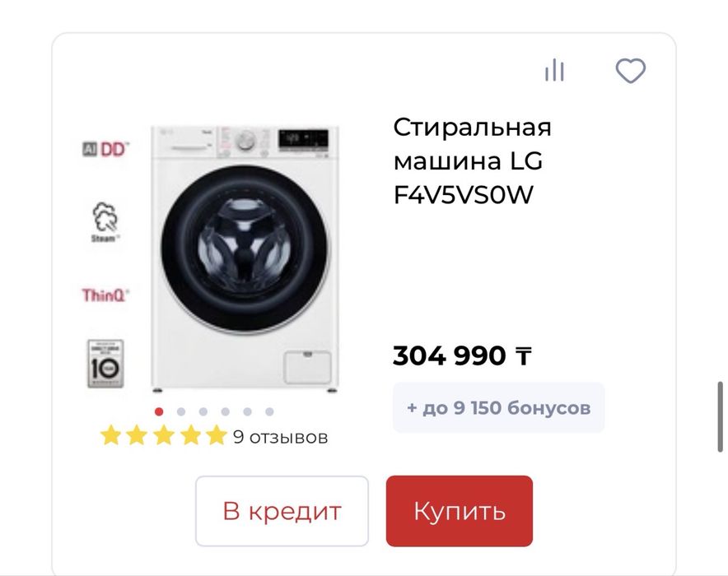The image size is (728, 576).
Task: Open Стиральная машина LG F4V5VS0W title
Action: 472,161
